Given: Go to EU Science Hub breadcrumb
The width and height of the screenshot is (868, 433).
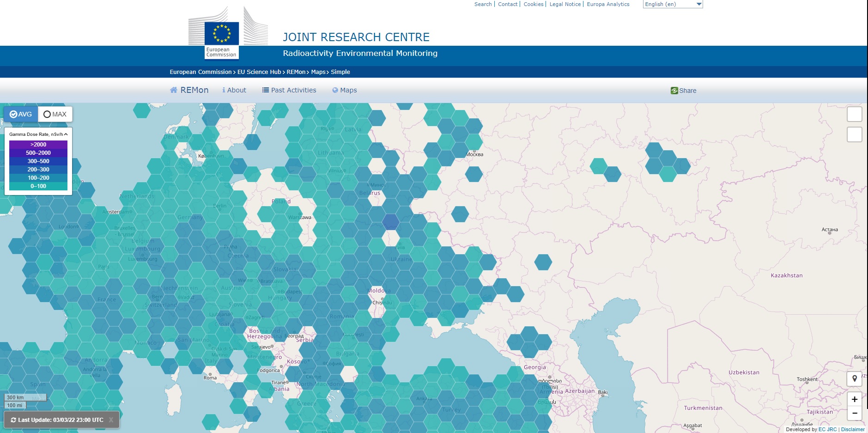Looking at the screenshot, I should (259, 72).
